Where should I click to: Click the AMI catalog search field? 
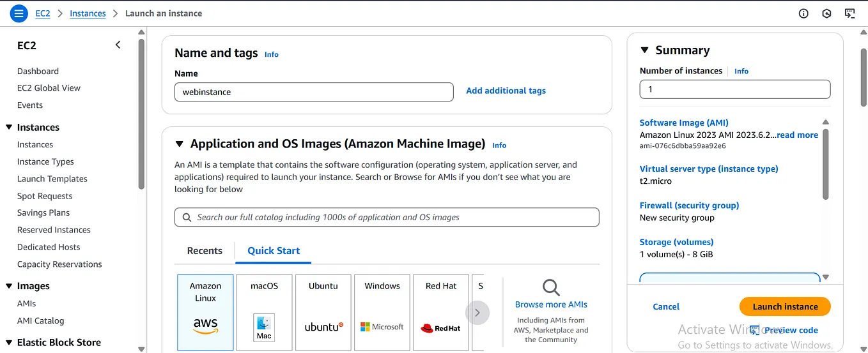click(387, 217)
